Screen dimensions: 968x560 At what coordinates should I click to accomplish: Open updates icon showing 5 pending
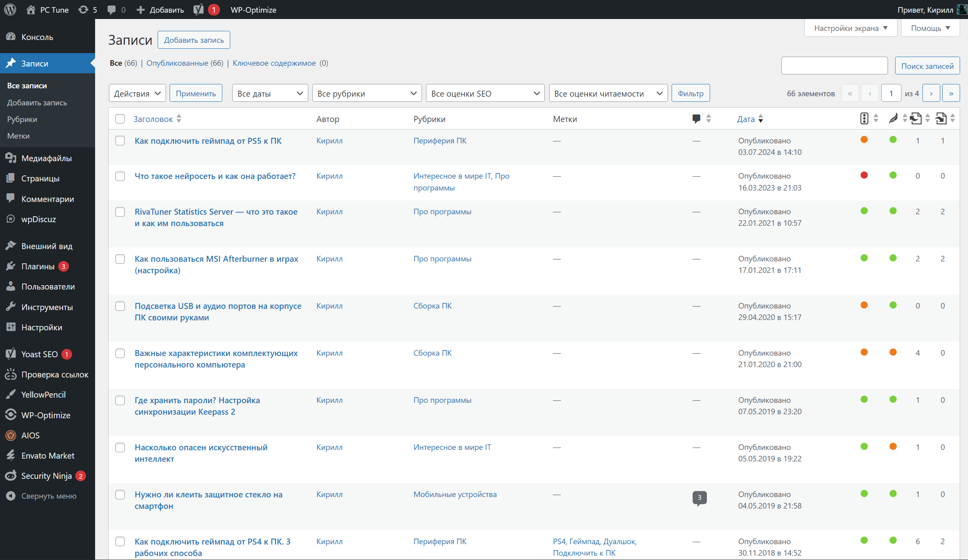pos(84,10)
